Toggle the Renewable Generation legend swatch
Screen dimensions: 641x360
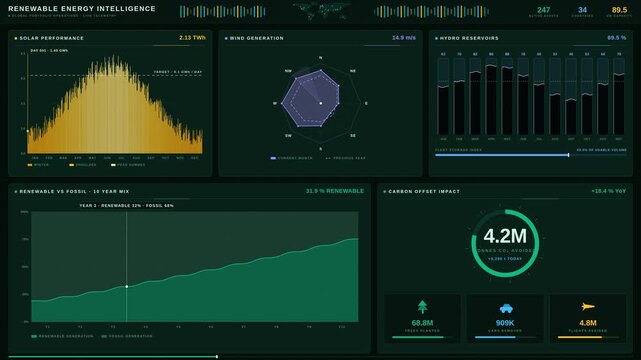(x=34, y=336)
